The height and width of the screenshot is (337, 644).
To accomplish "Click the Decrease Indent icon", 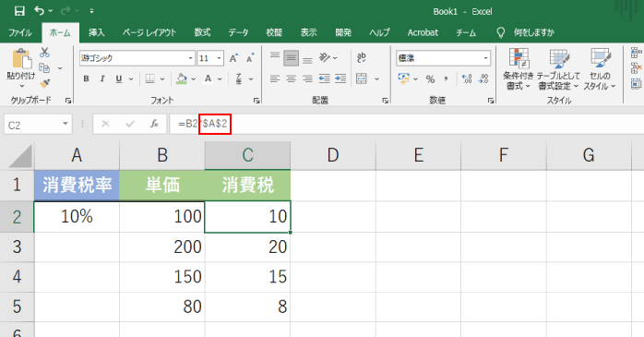I will point(324,78).
